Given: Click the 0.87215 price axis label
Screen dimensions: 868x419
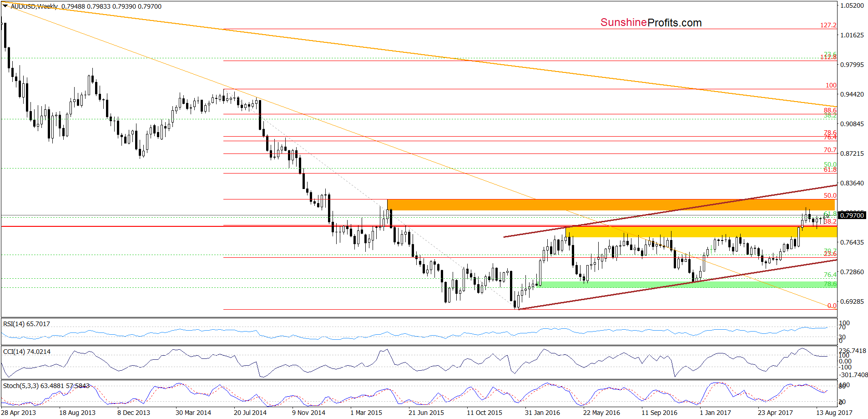Looking at the screenshot, I should tap(852, 153).
